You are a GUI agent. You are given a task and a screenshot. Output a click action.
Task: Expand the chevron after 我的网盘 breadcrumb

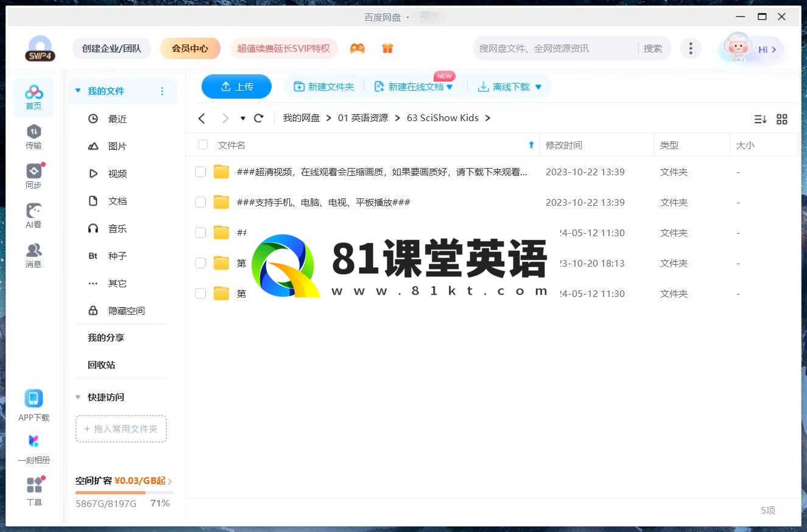[x=329, y=118]
